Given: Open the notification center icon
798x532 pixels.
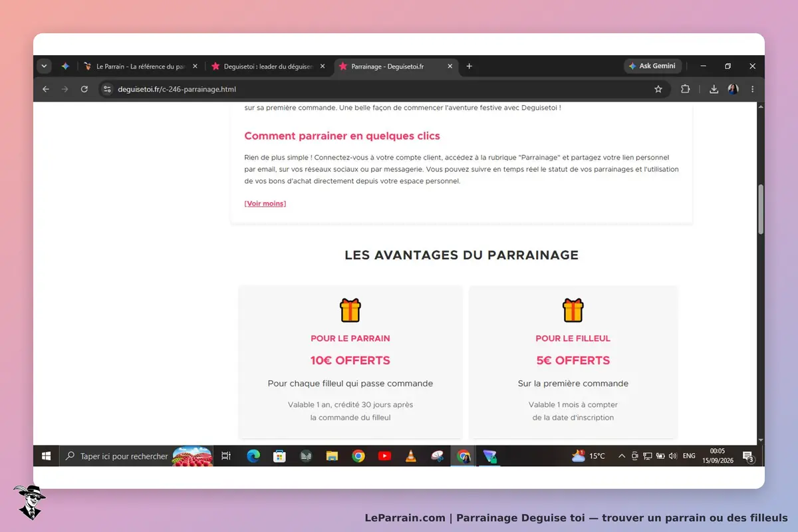Looking at the screenshot, I should [x=748, y=456].
